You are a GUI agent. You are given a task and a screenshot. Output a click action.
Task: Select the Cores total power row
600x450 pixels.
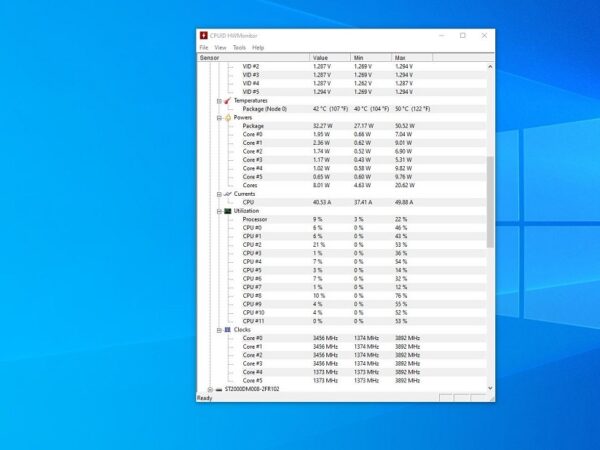pyautogui.click(x=342, y=185)
